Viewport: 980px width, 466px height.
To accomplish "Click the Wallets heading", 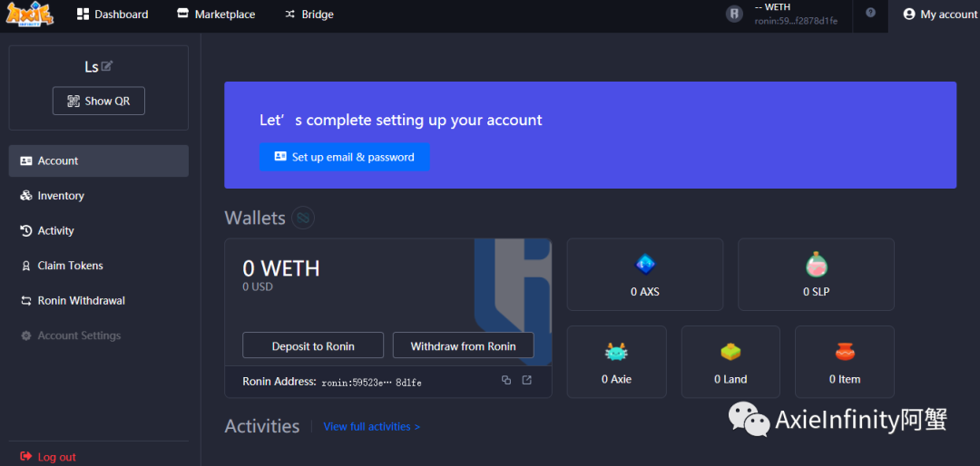I will pyautogui.click(x=255, y=218).
